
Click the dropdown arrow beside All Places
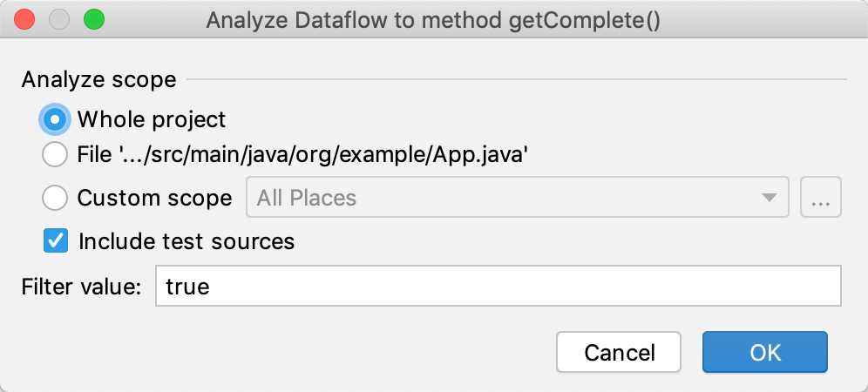[x=770, y=198]
